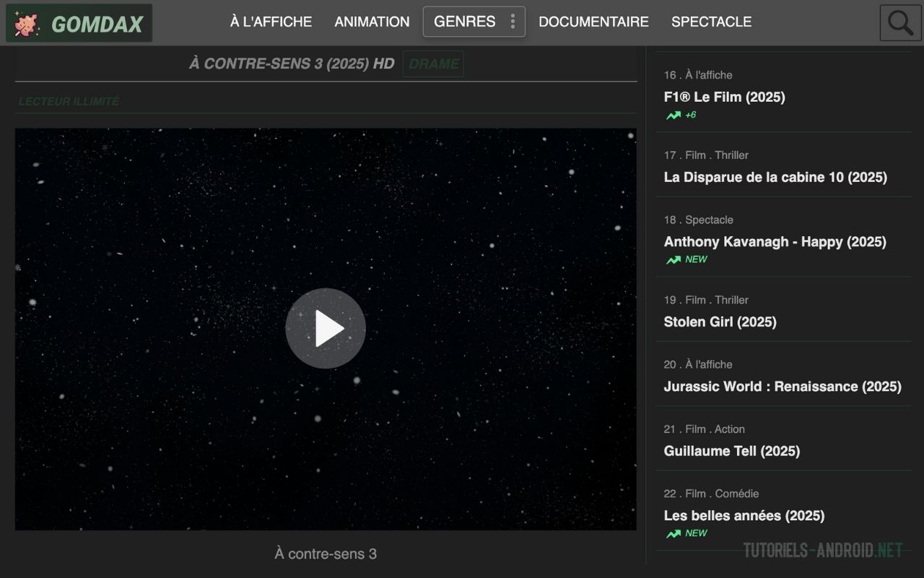
Task: Open Jurassic World : Renaissance (2025)
Action: pos(783,387)
